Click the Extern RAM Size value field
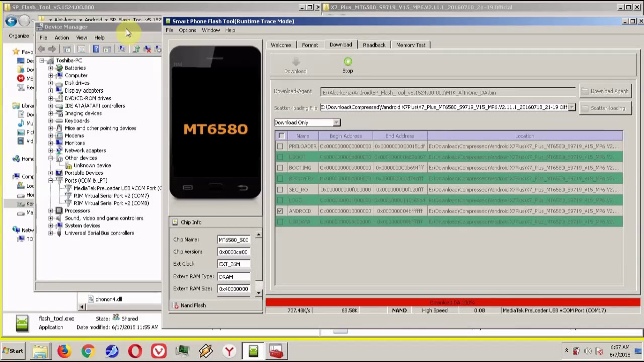Viewport: 644px width, 362px height. [x=233, y=289]
